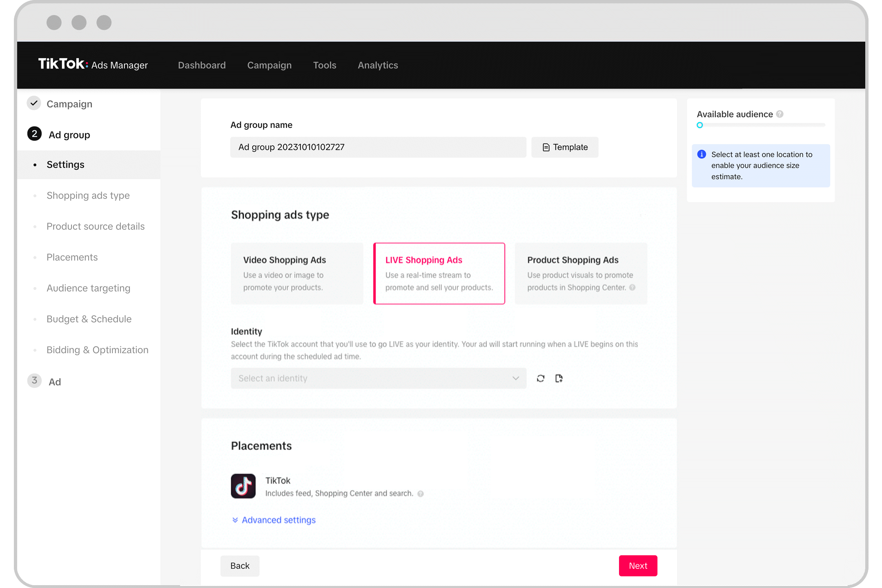The image size is (882, 588).
Task: Open the Analytics menu
Action: pos(378,65)
